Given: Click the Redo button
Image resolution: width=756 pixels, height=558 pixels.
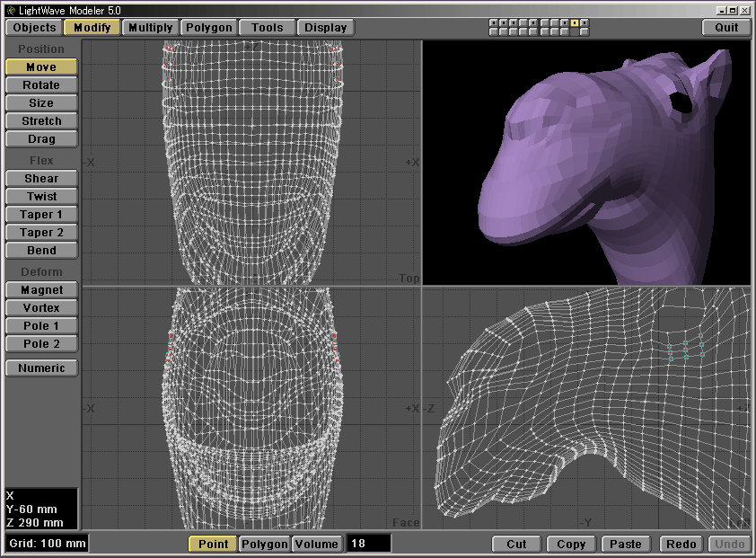Looking at the screenshot, I should pos(681,544).
